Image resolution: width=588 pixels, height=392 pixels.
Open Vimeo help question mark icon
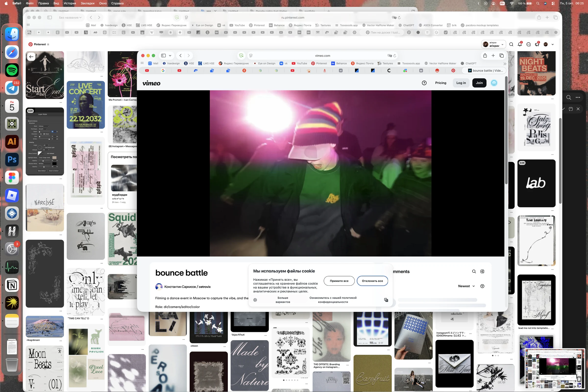click(x=424, y=83)
